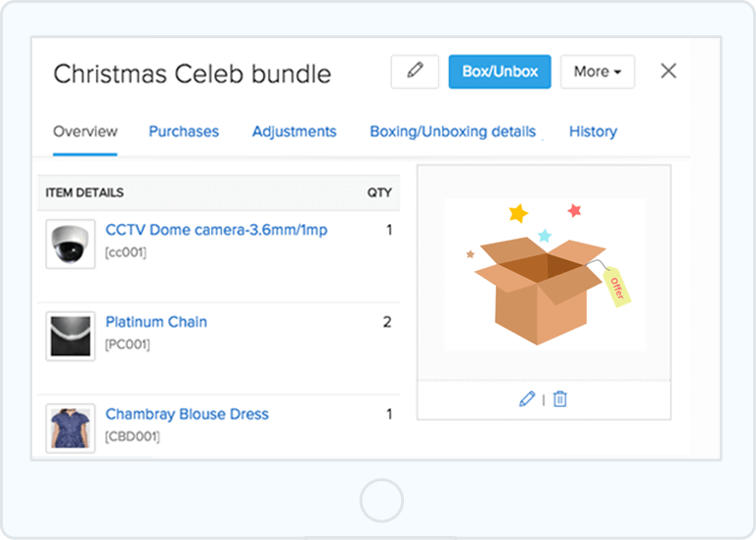Click the Box/Unbox button
This screenshot has height=540, width=756.
tap(500, 71)
